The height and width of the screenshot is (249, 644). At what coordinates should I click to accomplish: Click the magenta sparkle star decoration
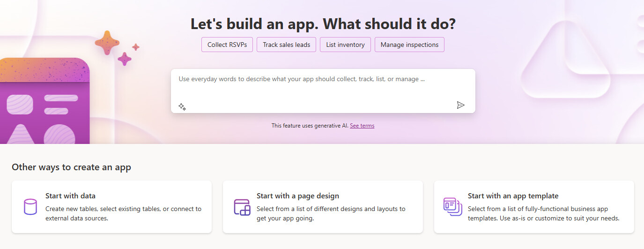pos(125,59)
